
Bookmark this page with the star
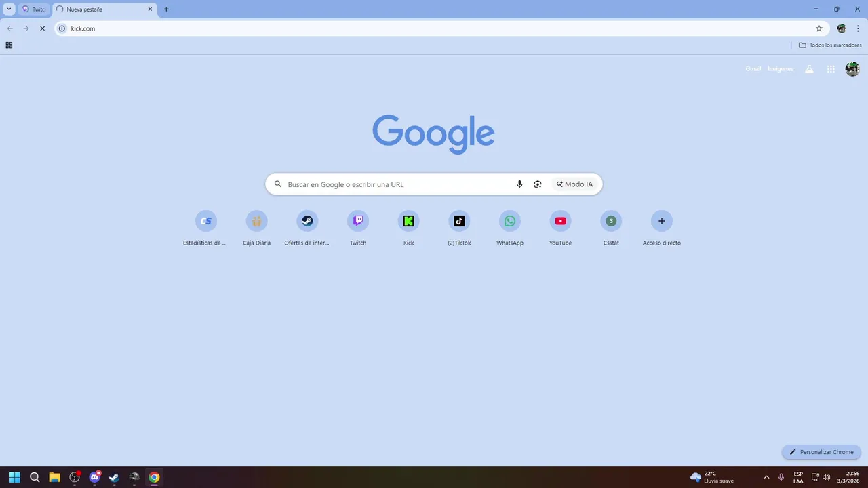tap(818, 28)
